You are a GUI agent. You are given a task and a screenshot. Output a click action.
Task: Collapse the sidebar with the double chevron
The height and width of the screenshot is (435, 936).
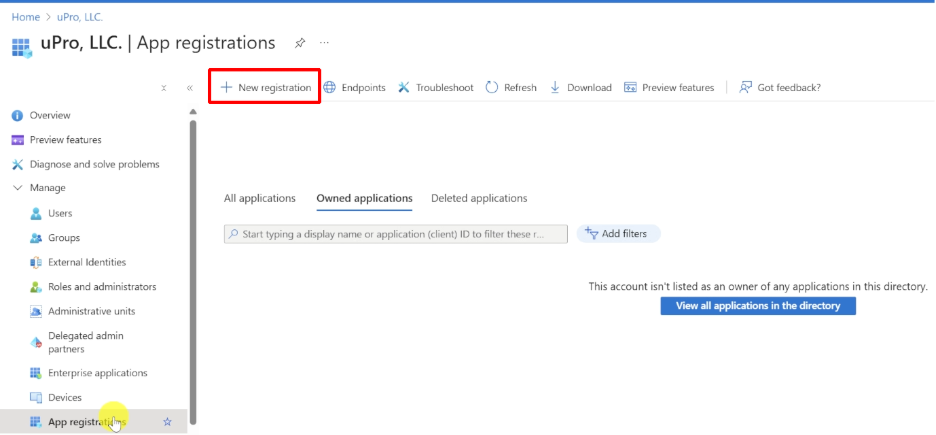(189, 88)
